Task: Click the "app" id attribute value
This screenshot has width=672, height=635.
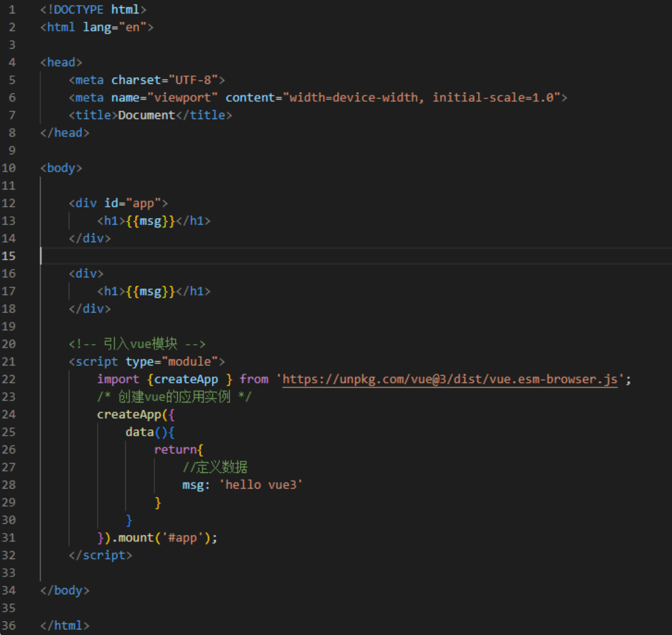Action: coord(143,203)
